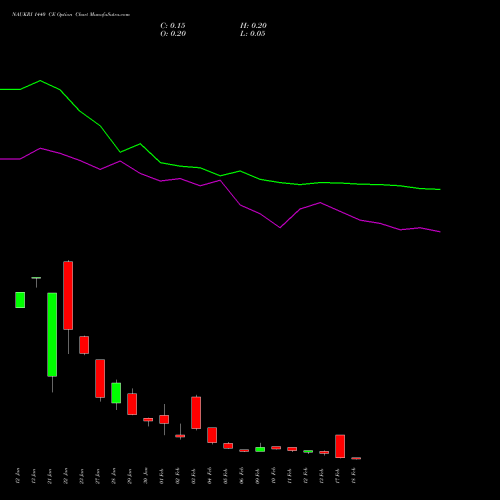Click the 21 Jan date label
Image resolution: width=500 pixels, height=500 pixels.
pos(50,476)
